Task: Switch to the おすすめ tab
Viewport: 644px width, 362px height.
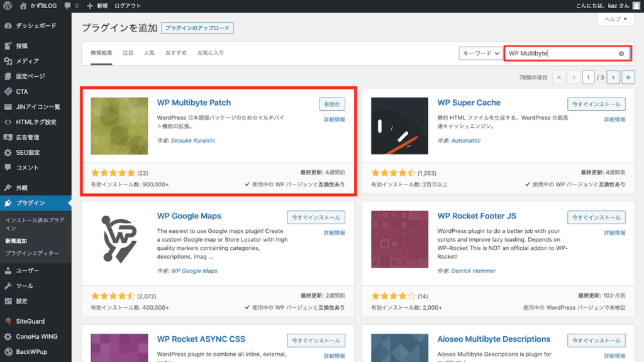Action: [x=176, y=53]
